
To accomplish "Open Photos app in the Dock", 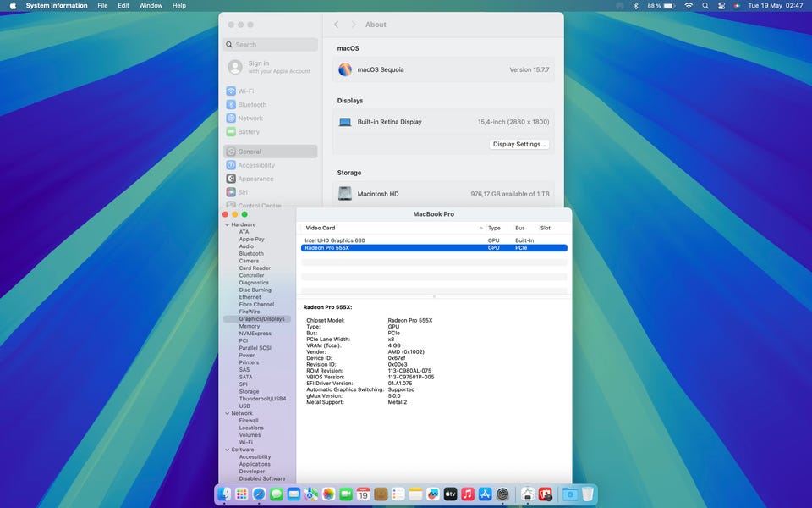I will [x=328, y=494].
